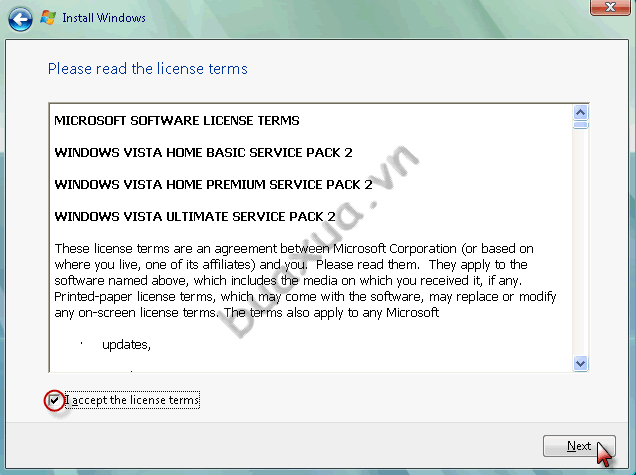
Task: Click the license scrollbar thumb
Action: (580, 125)
